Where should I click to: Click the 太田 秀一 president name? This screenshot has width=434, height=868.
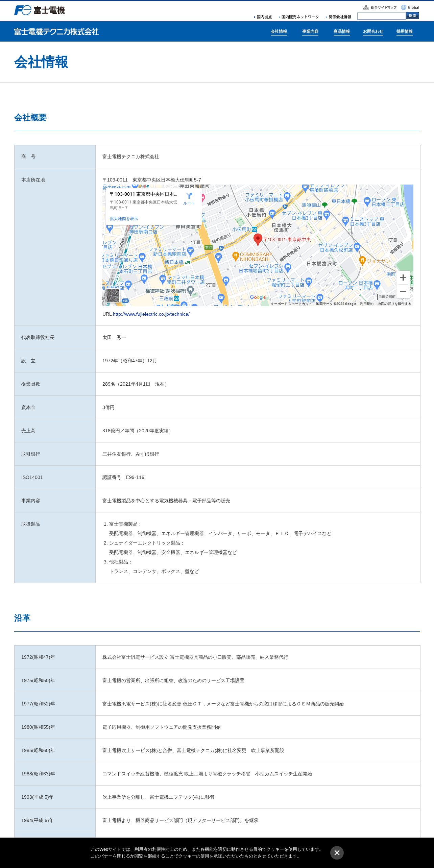[114, 338]
